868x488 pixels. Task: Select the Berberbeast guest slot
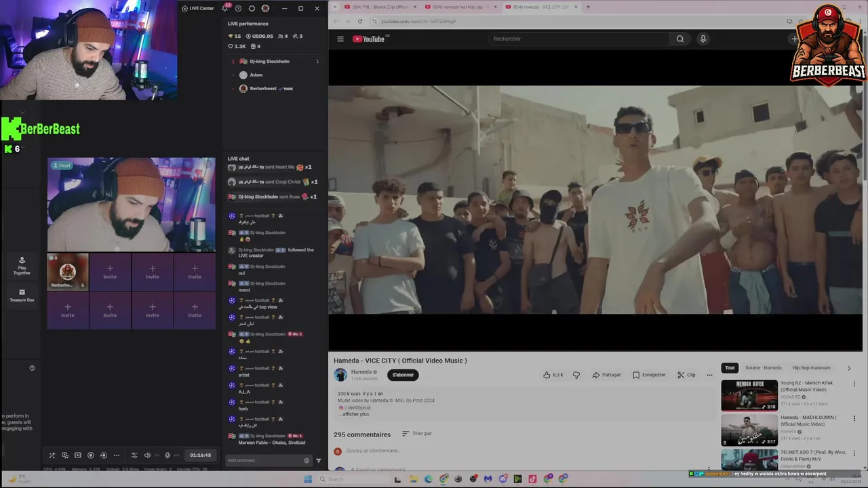pyautogui.click(x=68, y=271)
